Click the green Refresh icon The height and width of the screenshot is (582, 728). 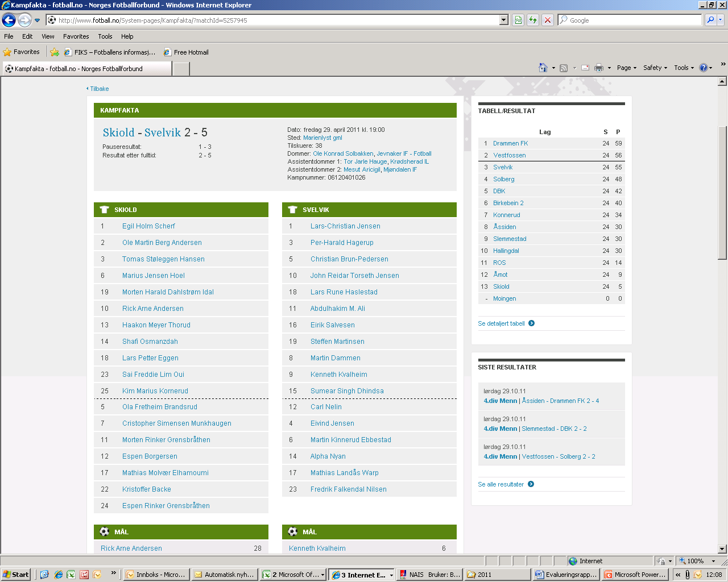pos(533,20)
